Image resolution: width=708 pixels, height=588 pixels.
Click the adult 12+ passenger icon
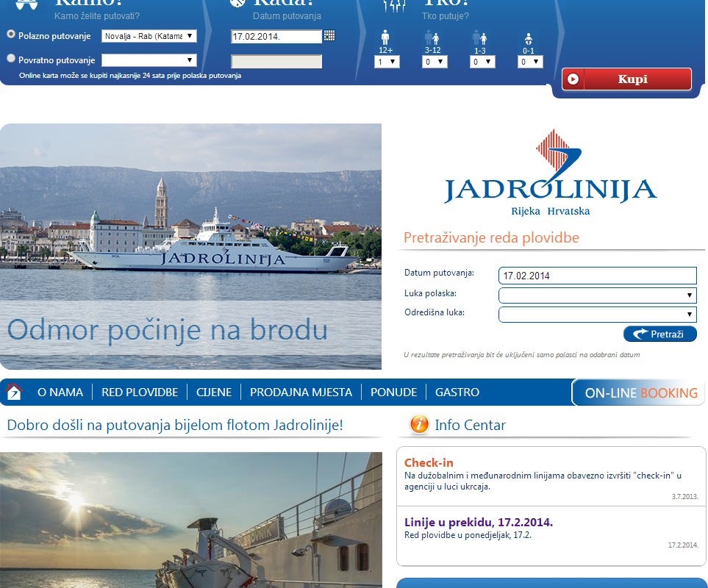click(385, 37)
